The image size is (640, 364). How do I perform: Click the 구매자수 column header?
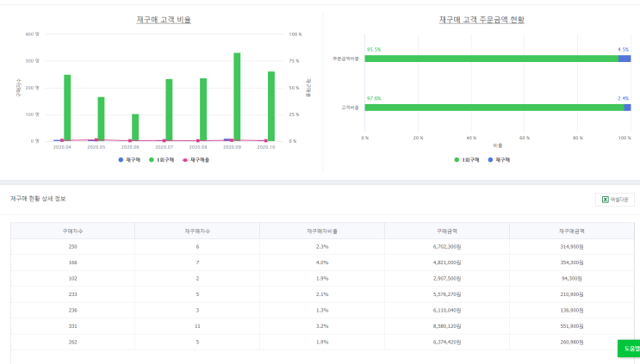[x=72, y=231]
